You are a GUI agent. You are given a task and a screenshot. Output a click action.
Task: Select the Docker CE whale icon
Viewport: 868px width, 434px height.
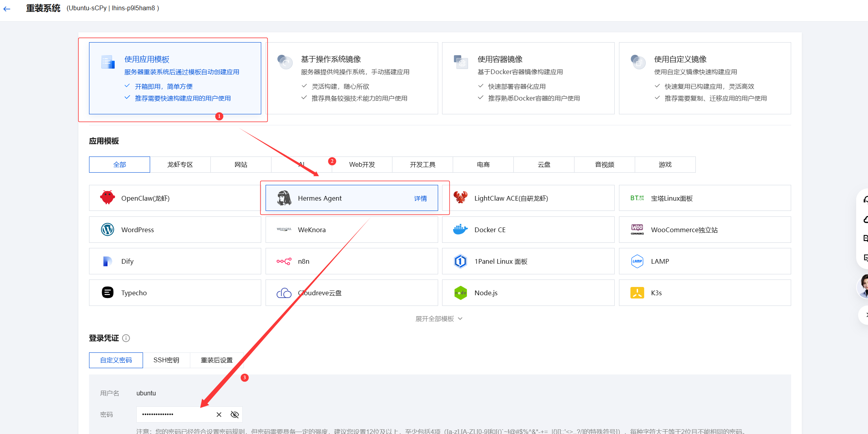tap(460, 229)
